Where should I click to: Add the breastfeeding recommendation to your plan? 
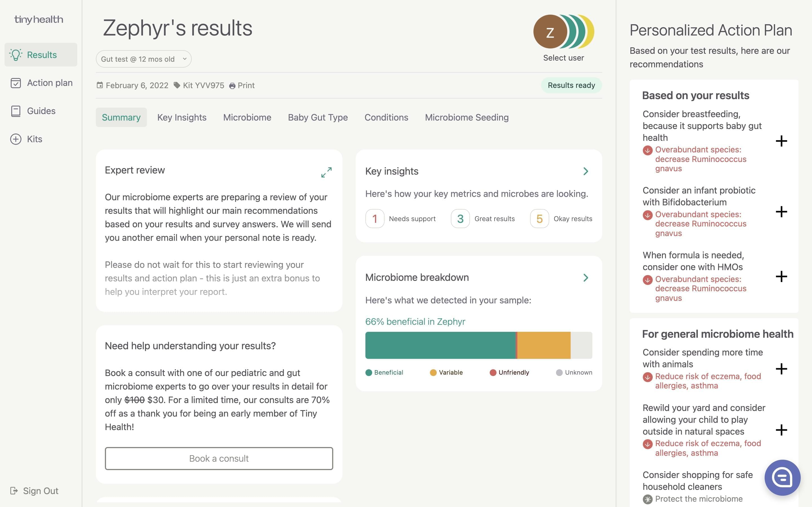(x=781, y=141)
